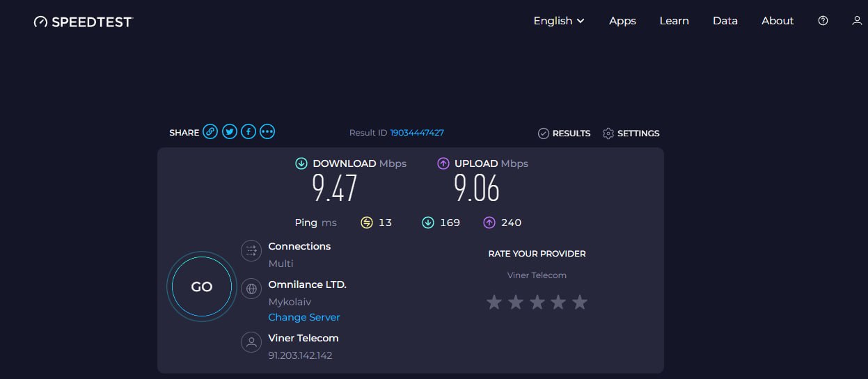Rate provider five stars
This screenshot has width=868, height=379.
point(580,302)
